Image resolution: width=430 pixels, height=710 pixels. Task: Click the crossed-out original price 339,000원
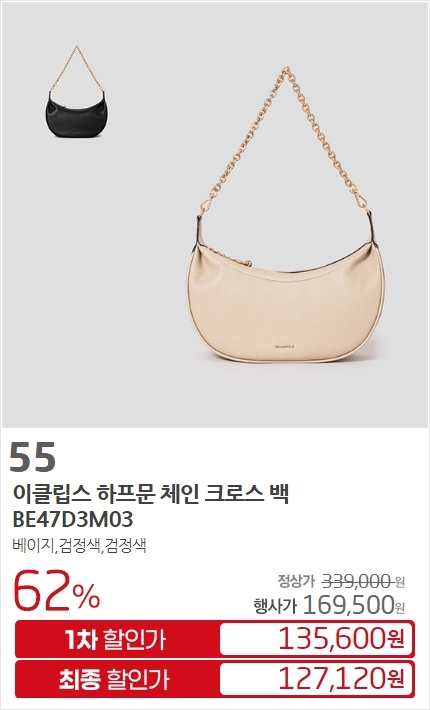point(363,580)
